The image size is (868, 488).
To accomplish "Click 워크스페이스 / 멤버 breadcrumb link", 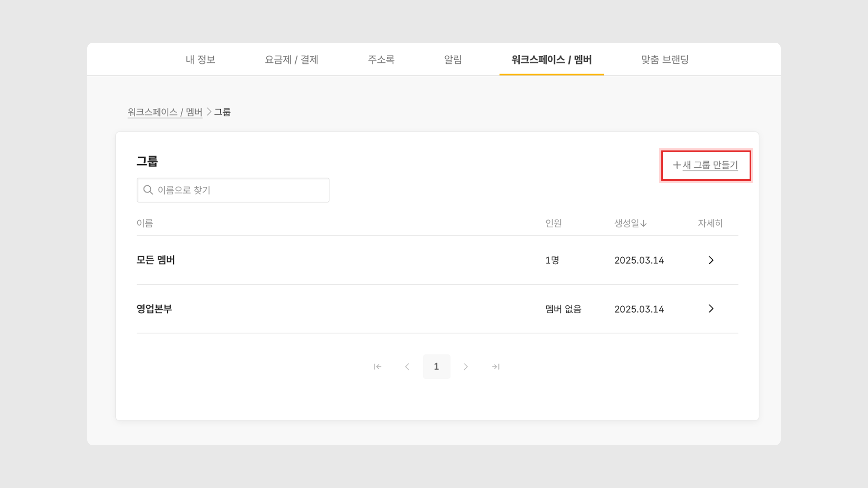I will (x=165, y=112).
